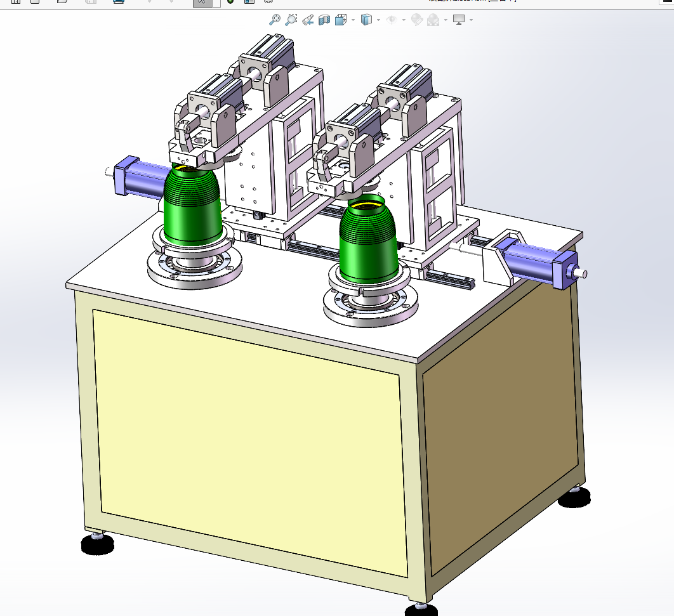
Task: Expand the View Orientation dropdown arrow
Action: click(353, 20)
